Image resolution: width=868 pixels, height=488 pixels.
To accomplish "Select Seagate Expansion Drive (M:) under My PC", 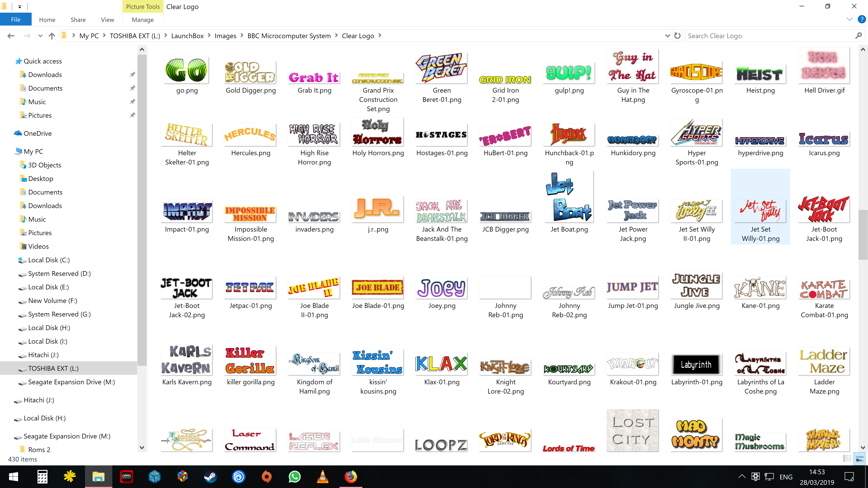I will coord(71,382).
